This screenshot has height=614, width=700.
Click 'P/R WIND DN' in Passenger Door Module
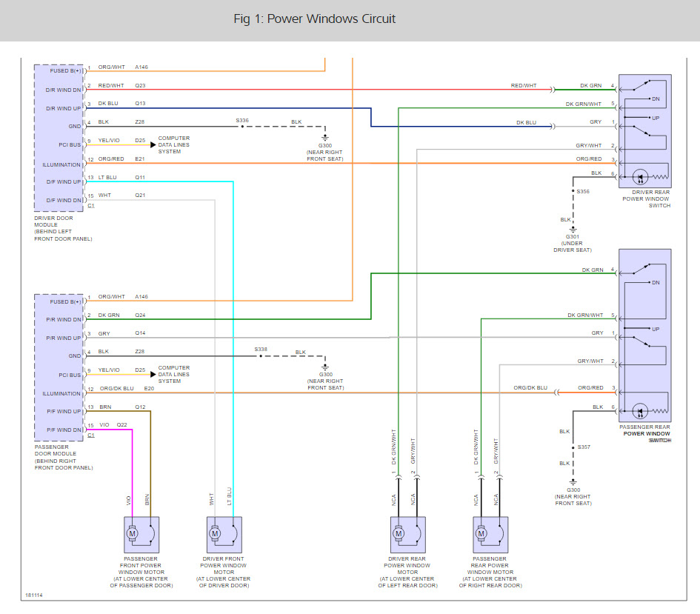64,319
